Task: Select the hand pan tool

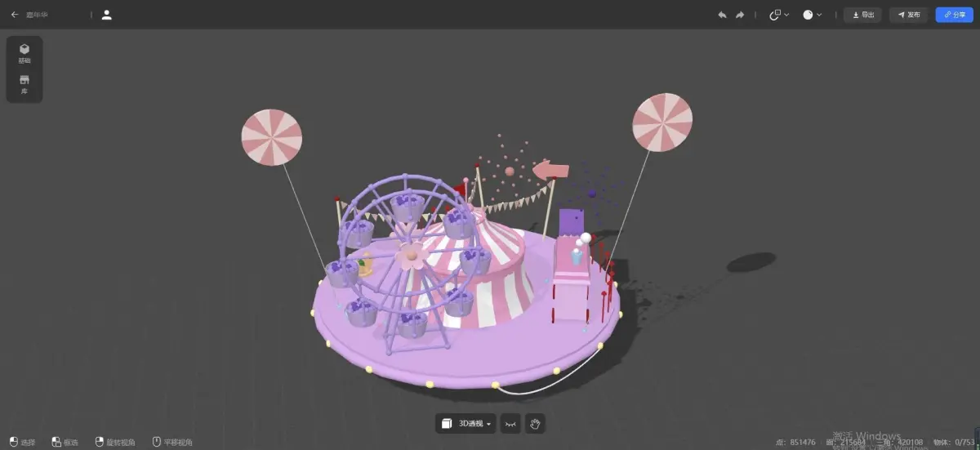Action: tap(536, 423)
